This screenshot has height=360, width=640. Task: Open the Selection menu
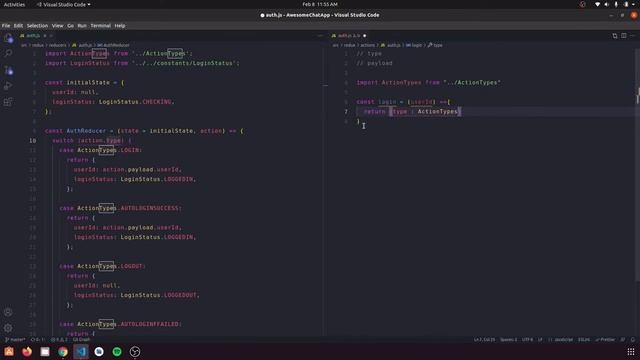tap(37, 26)
